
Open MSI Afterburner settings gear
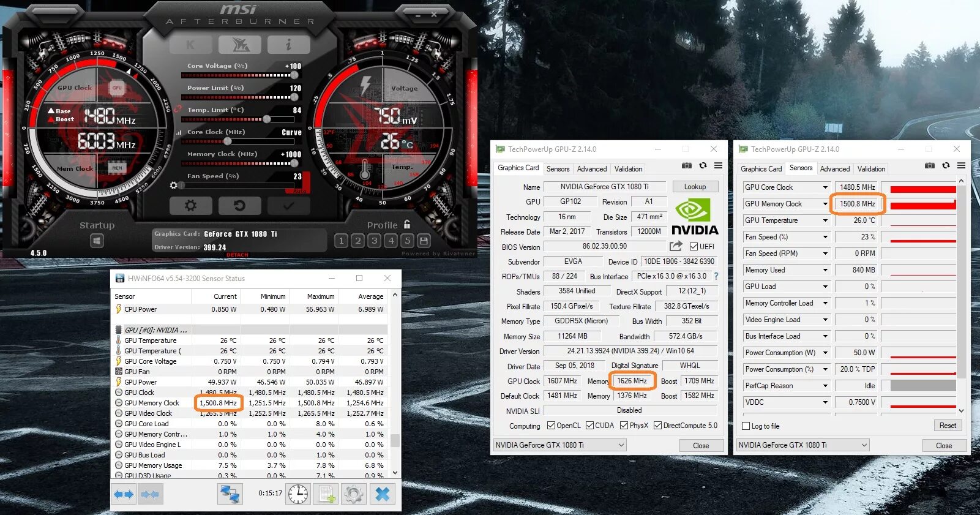[190, 206]
